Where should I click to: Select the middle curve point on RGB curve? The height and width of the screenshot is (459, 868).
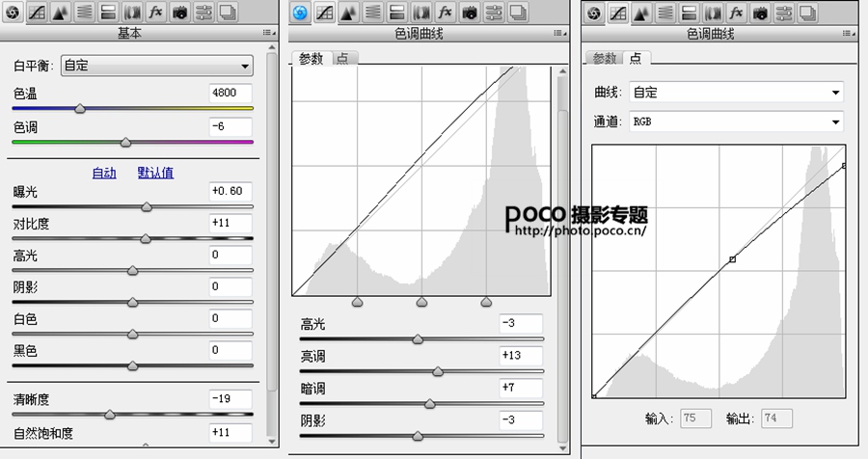[x=732, y=259]
